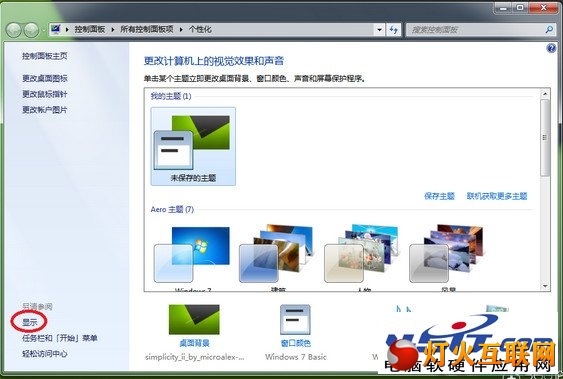Click the refresh icon beside address bar

[394, 30]
